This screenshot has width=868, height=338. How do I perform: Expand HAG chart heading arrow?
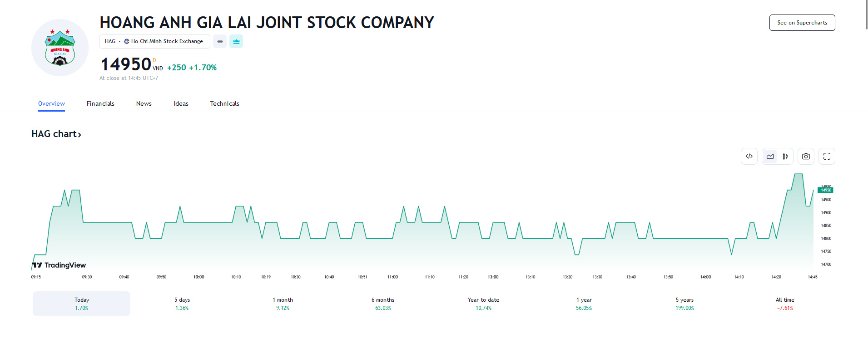[x=79, y=135]
